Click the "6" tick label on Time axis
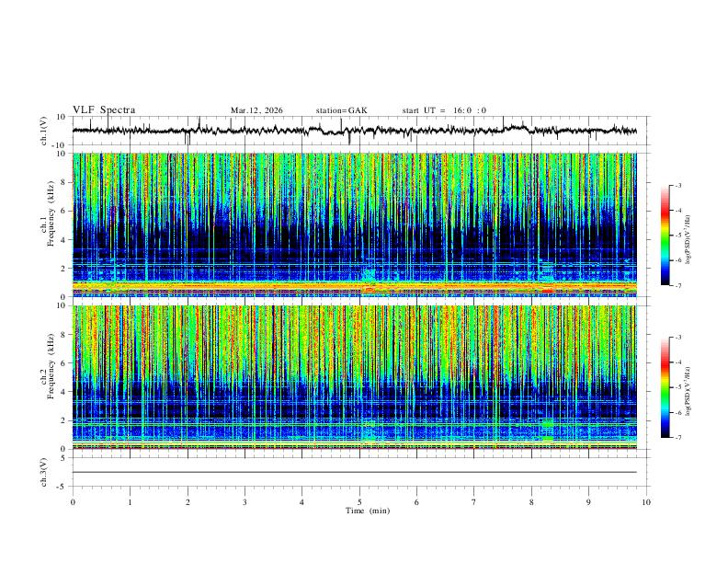The width and height of the screenshot is (728, 563). 416,502
